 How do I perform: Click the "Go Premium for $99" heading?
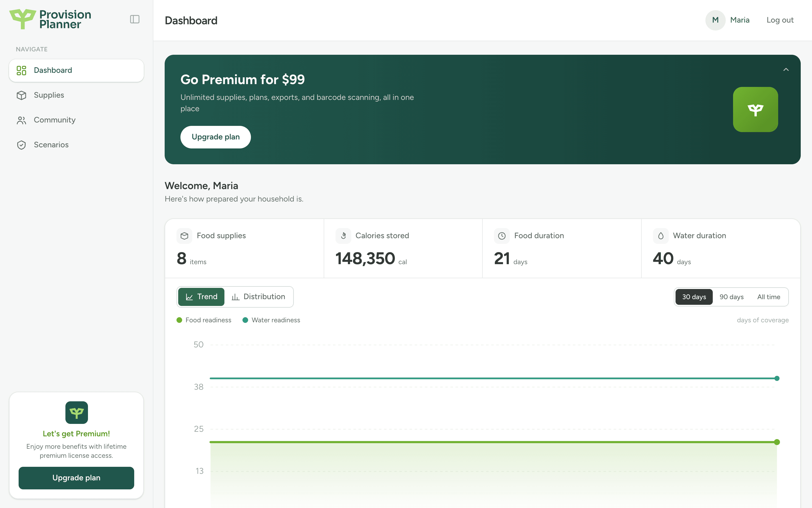pos(242,80)
